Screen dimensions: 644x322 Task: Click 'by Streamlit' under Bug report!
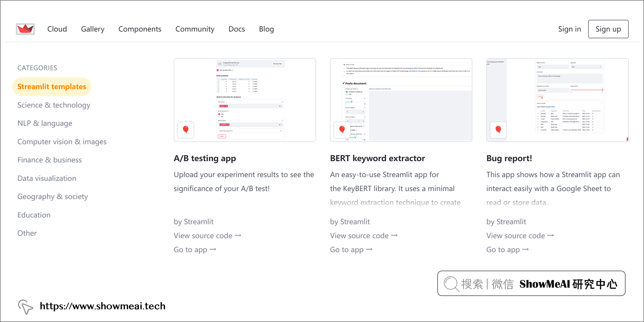coord(506,222)
